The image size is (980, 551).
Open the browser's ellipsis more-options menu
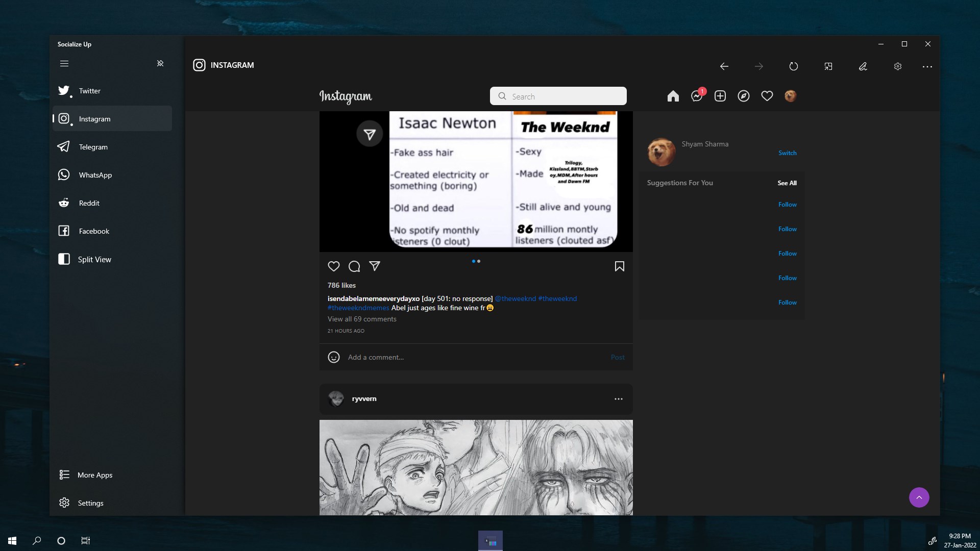[x=927, y=66]
